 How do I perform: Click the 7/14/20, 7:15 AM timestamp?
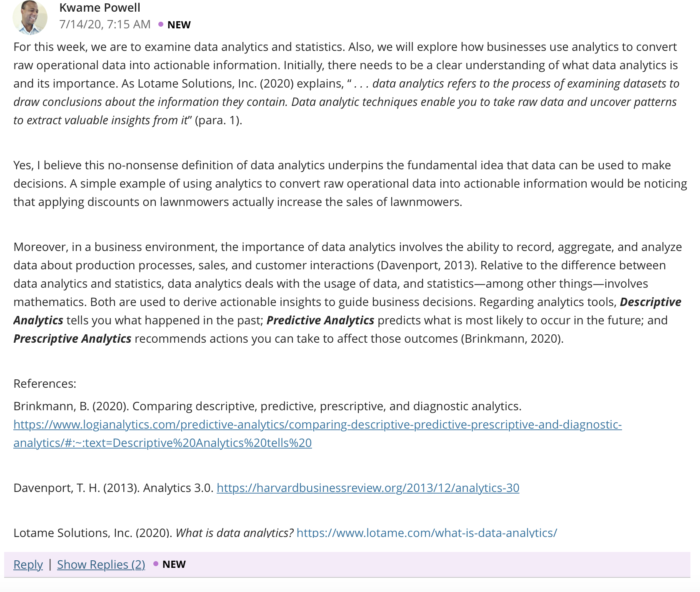point(105,24)
